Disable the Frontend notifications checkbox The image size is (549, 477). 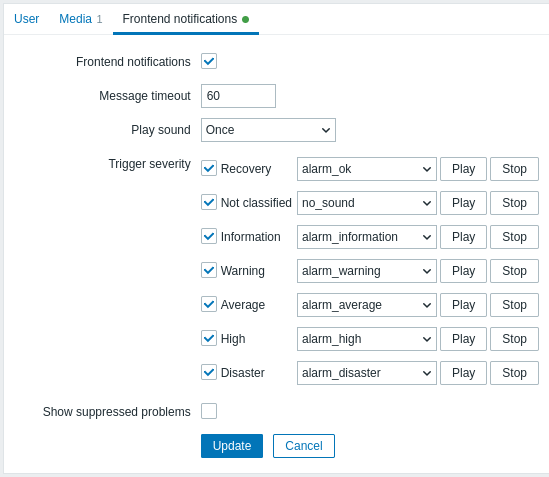(209, 61)
